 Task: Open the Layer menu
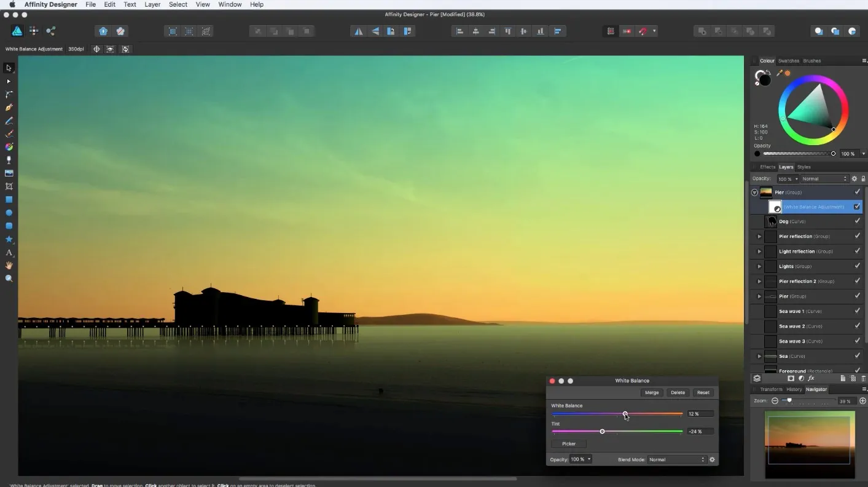(x=152, y=4)
